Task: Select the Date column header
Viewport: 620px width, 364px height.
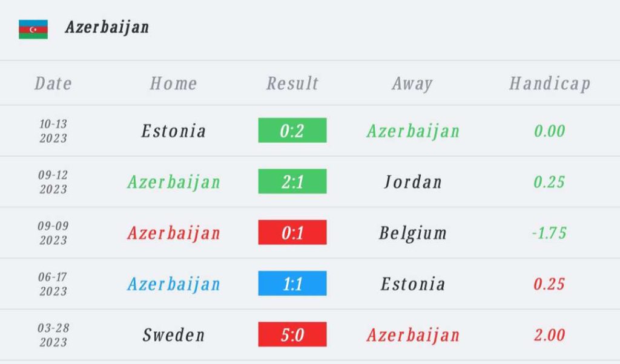Action: (x=53, y=83)
